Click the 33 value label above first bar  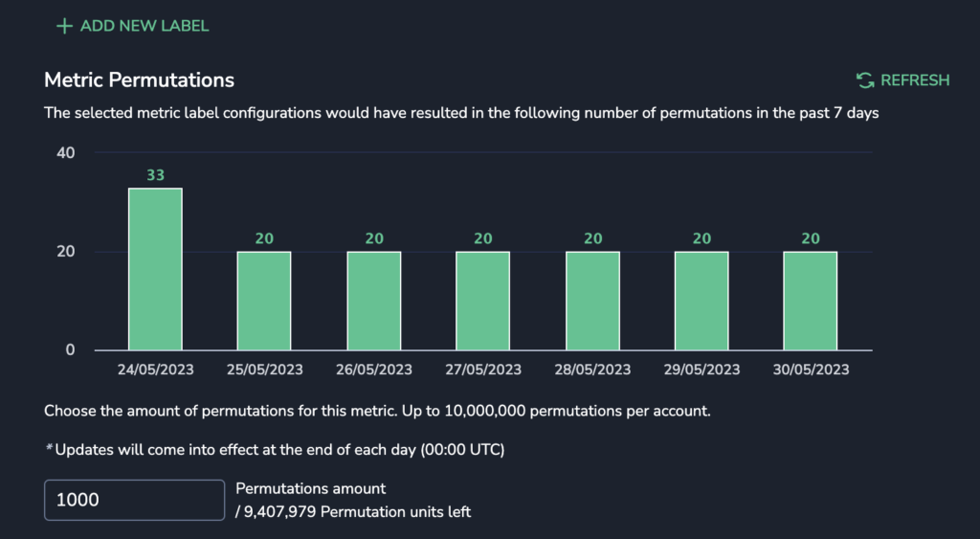[x=156, y=176]
